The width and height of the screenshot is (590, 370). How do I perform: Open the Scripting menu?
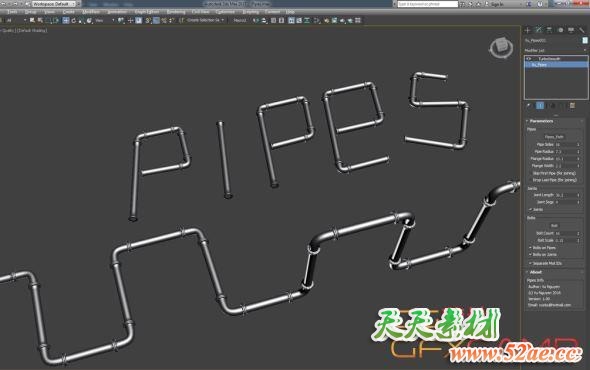(x=251, y=12)
